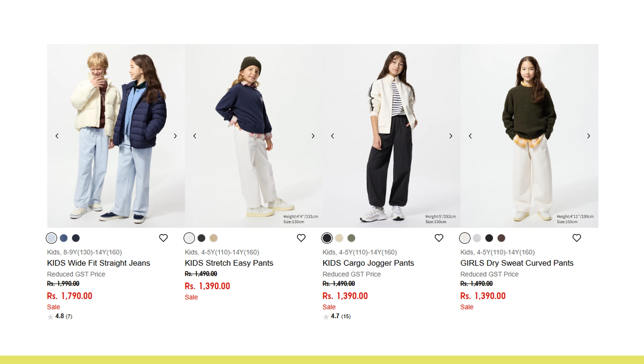Screen dimensions: 644x364
Task: Select navy color for Wide Fit Straight Jeans
Action: 76,238
